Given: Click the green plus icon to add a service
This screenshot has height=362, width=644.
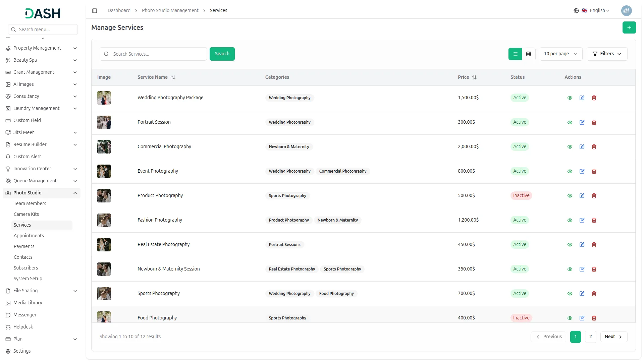Looking at the screenshot, I should point(629,27).
